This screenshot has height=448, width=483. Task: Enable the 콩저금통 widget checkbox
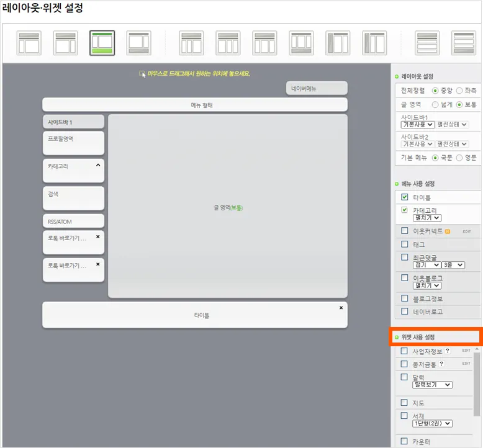click(404, 364)
